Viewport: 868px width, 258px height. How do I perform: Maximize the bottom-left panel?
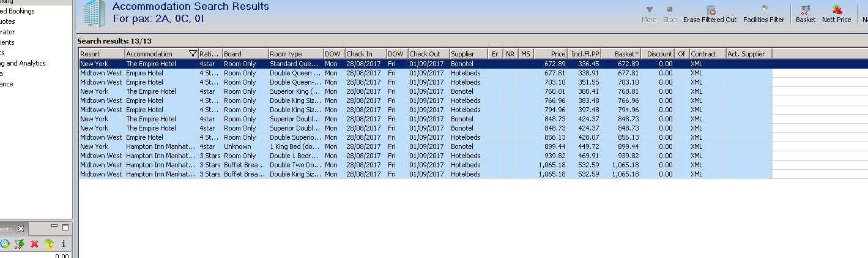66,227
